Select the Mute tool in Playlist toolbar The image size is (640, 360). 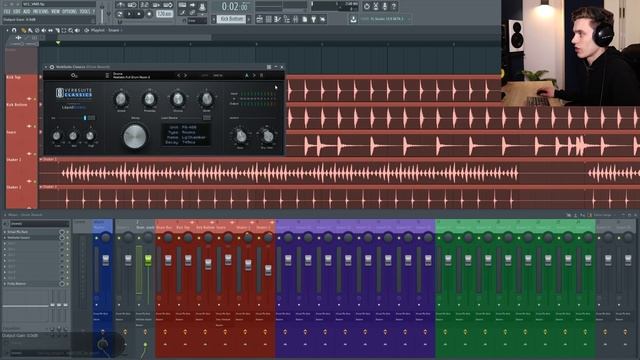(44, 31)
